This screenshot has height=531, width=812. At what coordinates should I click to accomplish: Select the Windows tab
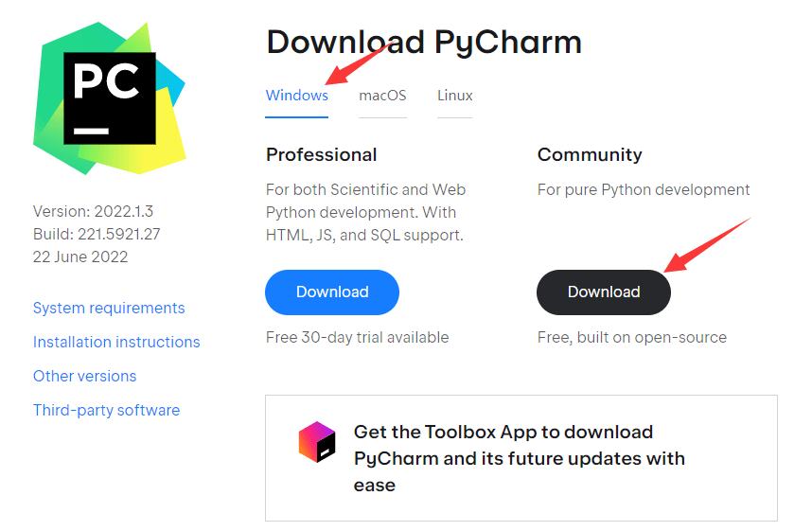pyautogui.click(x=297, y=96)
